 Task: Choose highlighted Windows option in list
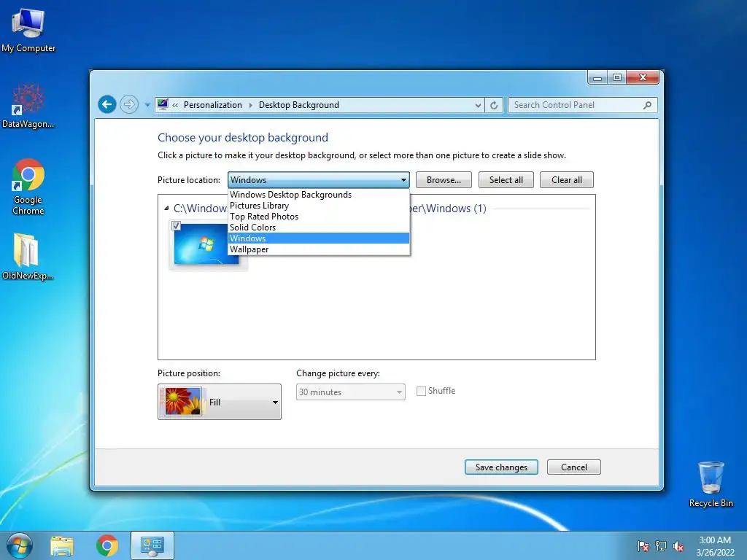pyautogui.click(x=318, y=238)
